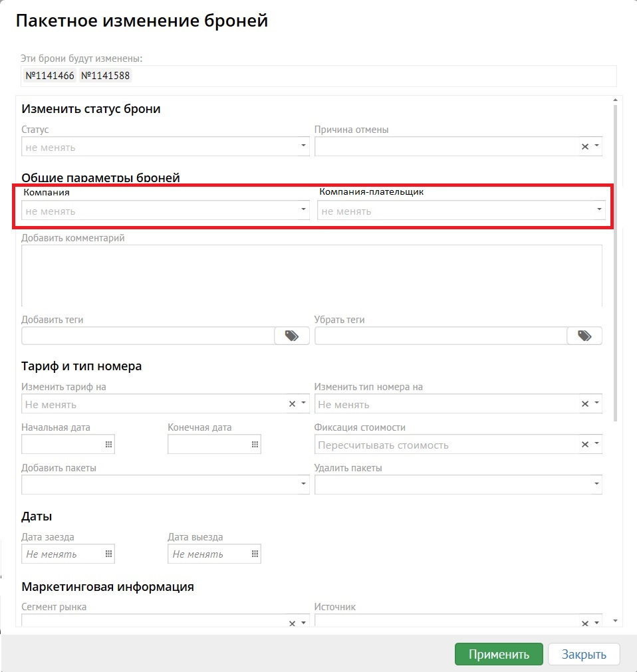Image resolution: width=637 pixels, height=672 pixels.
Task: Click the Закрыть button
Action: (x=584, y=654)
